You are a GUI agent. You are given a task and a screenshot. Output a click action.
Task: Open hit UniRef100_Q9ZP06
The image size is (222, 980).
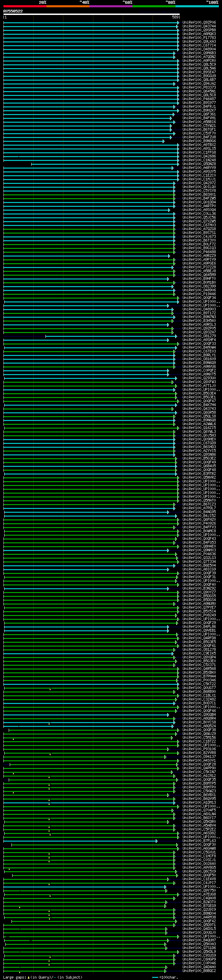pyautogui.click(x=199, y=23)
